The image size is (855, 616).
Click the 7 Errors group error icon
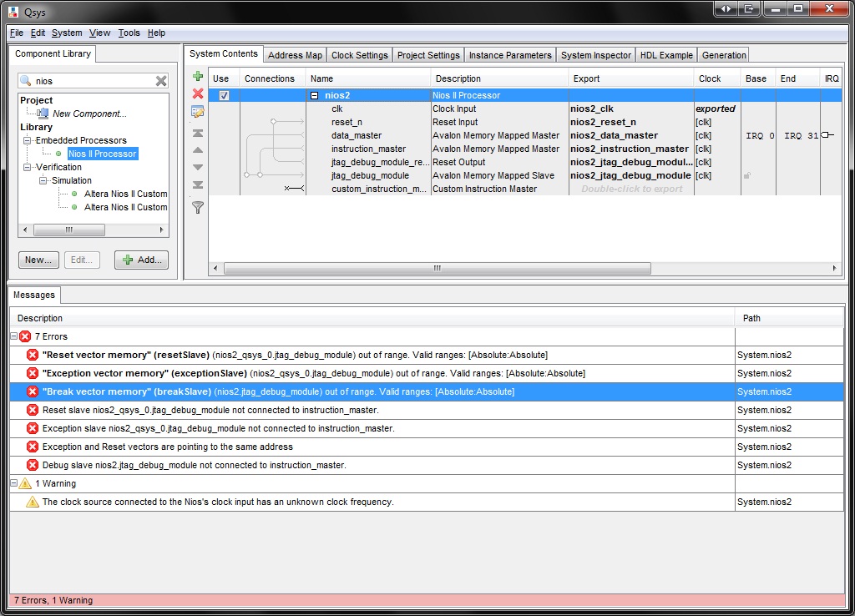point(25,336)
